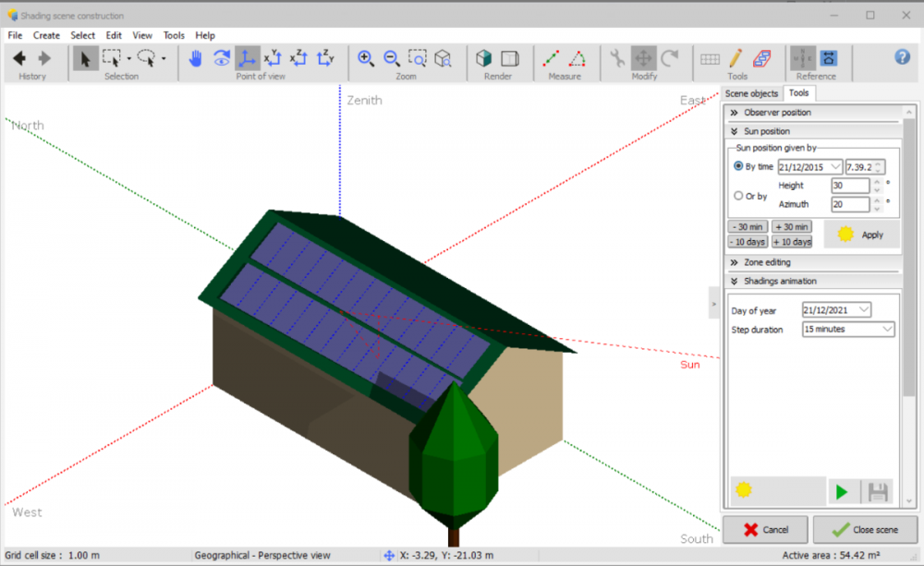Click the zoom out magnifier icon
The height and width of the screenshot is (566, 924).
[x=391, y=58]
